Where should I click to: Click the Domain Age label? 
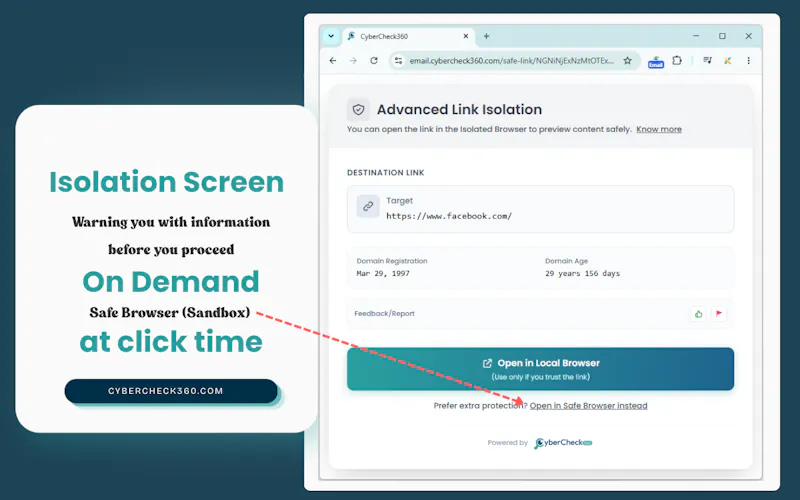tap(566, 261)
